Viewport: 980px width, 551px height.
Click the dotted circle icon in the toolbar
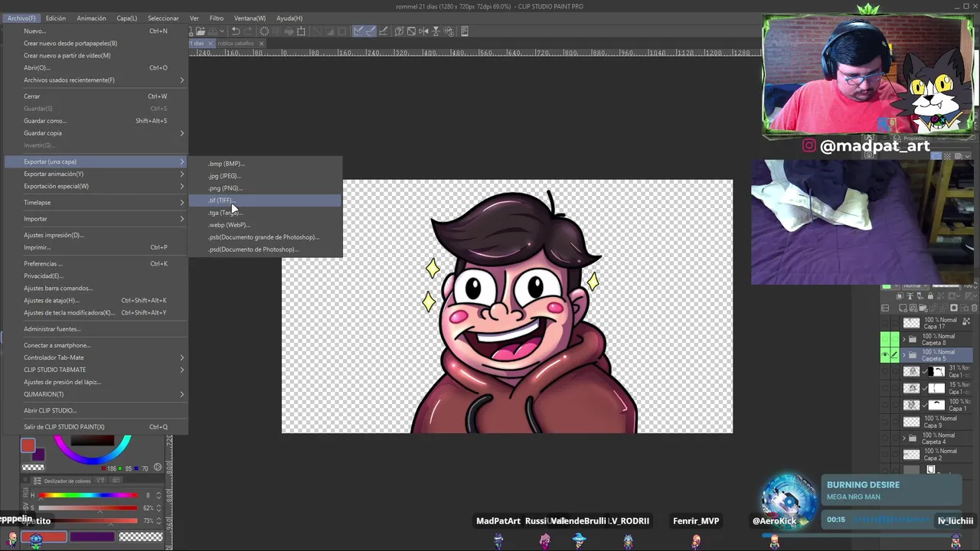264,31
